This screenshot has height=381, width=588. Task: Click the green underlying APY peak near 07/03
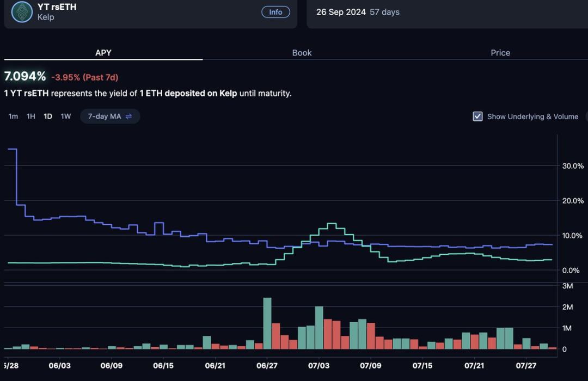coord(332,224)
